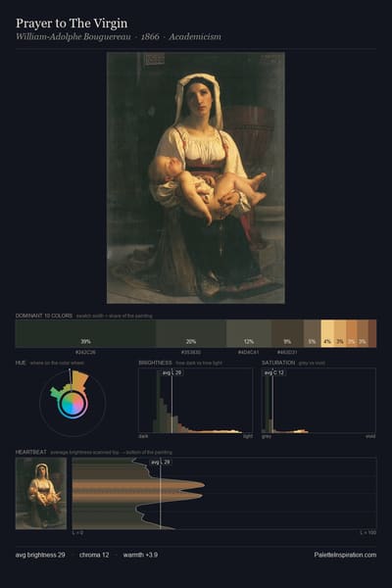Click the HEARTBEAT section heading

tap(31, 452)
